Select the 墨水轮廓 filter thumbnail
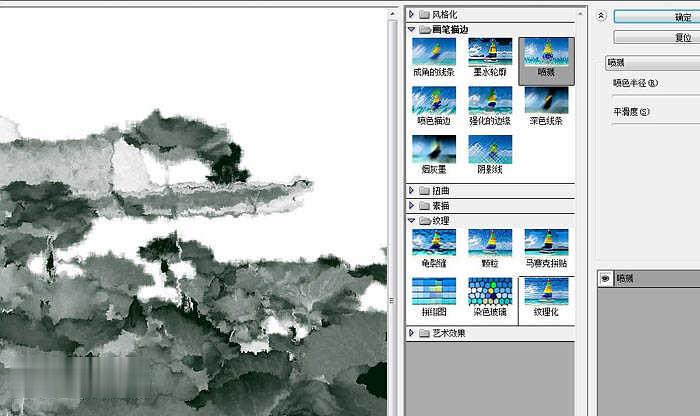This screenshot has height=416, width=700. click(490, 52)
